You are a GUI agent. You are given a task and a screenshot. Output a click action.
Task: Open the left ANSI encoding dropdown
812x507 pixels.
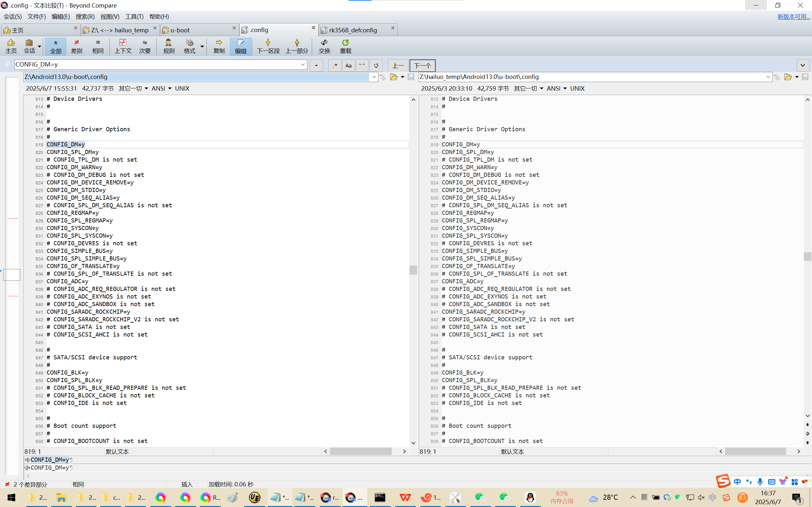(161, 88)
